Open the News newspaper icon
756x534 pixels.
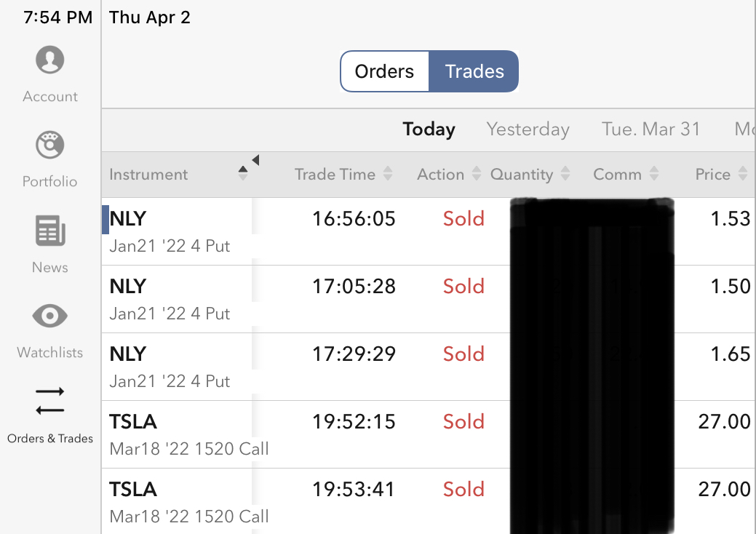(x=50, y=231)
